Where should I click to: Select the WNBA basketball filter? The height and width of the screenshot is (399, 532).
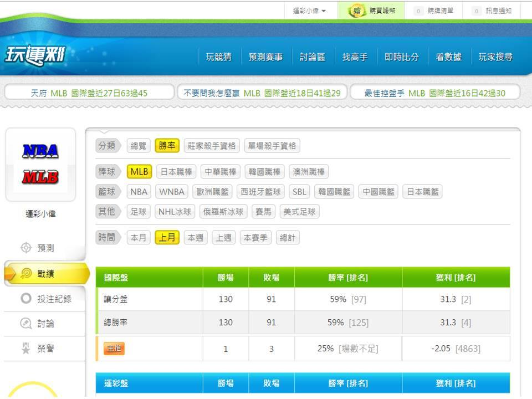172,191
